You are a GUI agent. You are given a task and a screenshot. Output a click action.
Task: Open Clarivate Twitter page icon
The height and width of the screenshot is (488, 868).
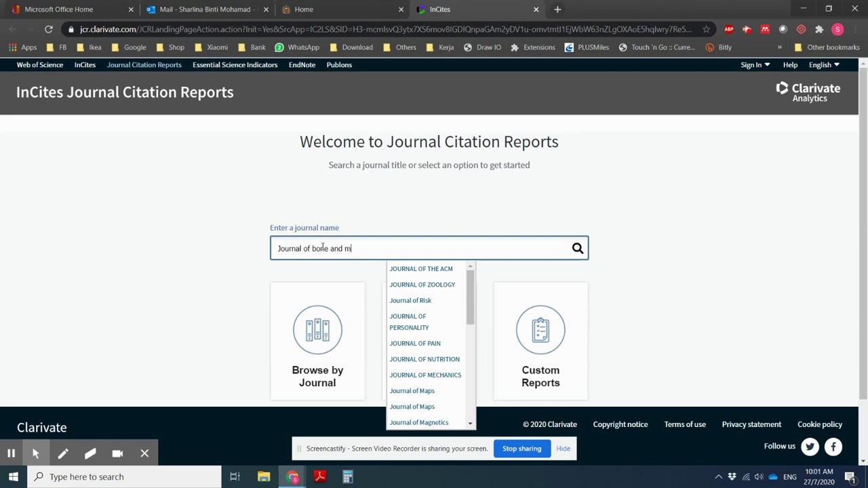810,447
